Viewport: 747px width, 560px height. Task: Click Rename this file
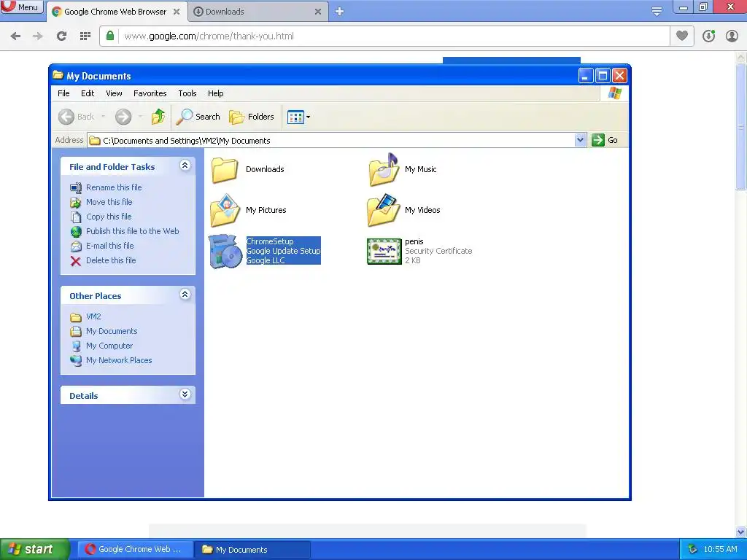pyautogui.click(x=114, y=187)
